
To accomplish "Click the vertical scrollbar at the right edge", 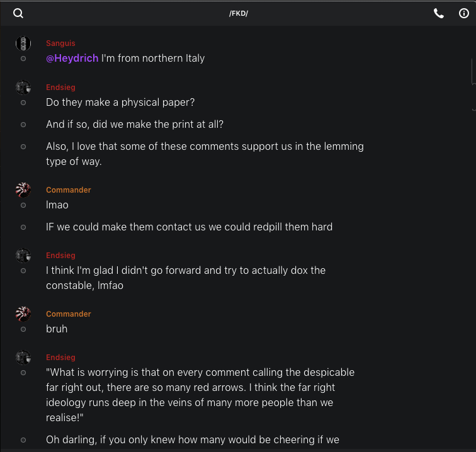I will [x=473, y=71].
